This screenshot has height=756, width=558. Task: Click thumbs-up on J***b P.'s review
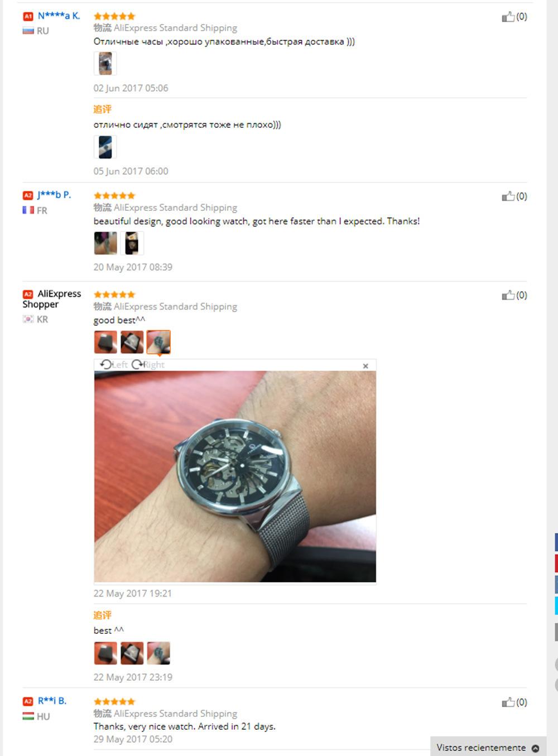[508, 196]
